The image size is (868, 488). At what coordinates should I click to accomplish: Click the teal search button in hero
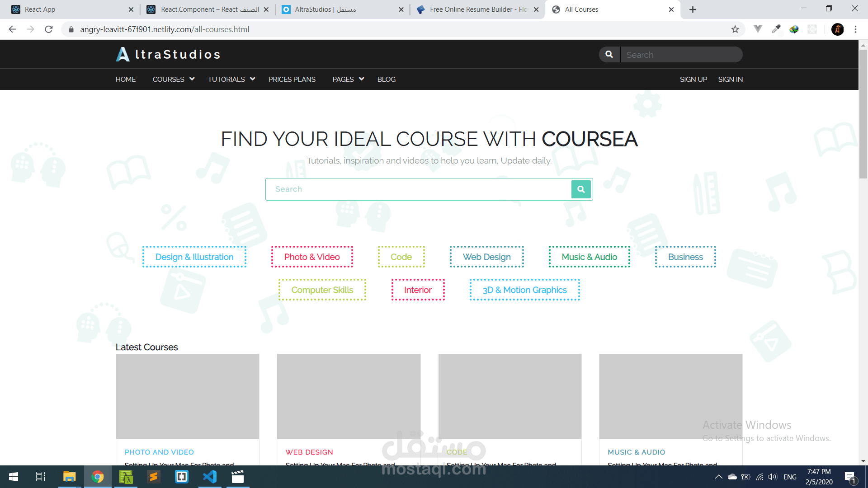pos(581,189)
